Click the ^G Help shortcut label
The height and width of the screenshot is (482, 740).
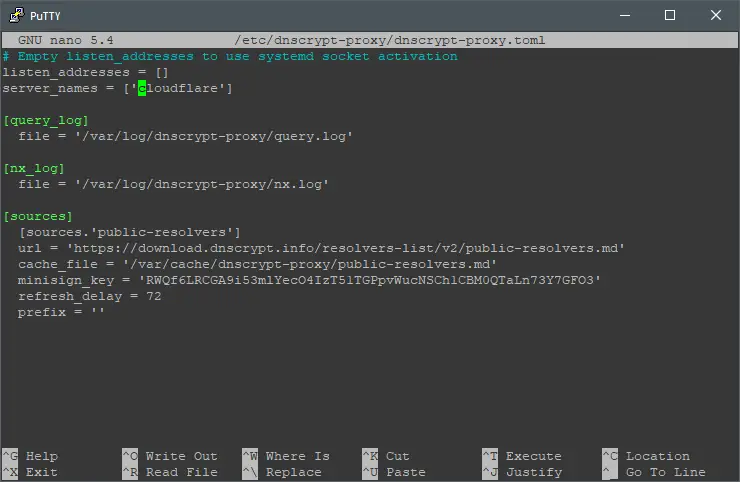[30, 456]
